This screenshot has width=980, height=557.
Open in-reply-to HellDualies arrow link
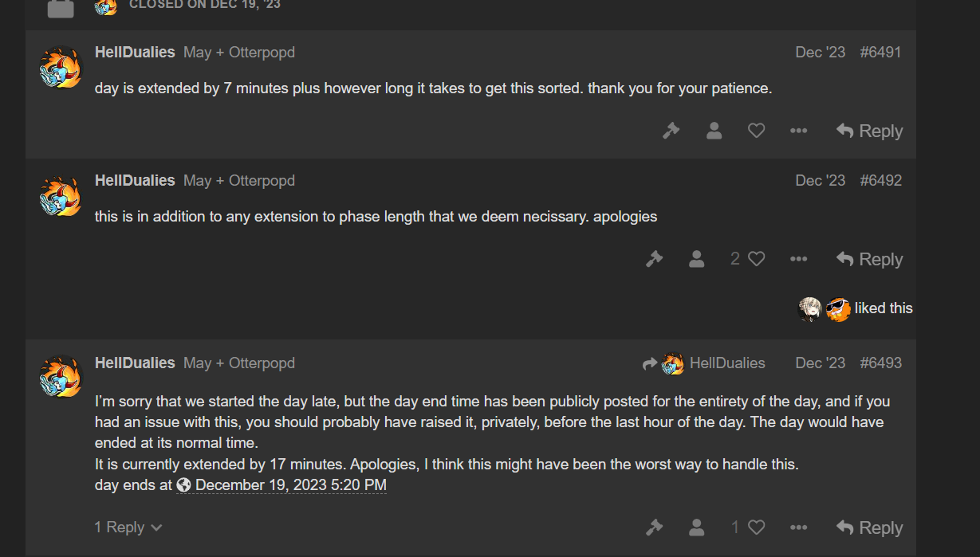[x=703, y=363]
